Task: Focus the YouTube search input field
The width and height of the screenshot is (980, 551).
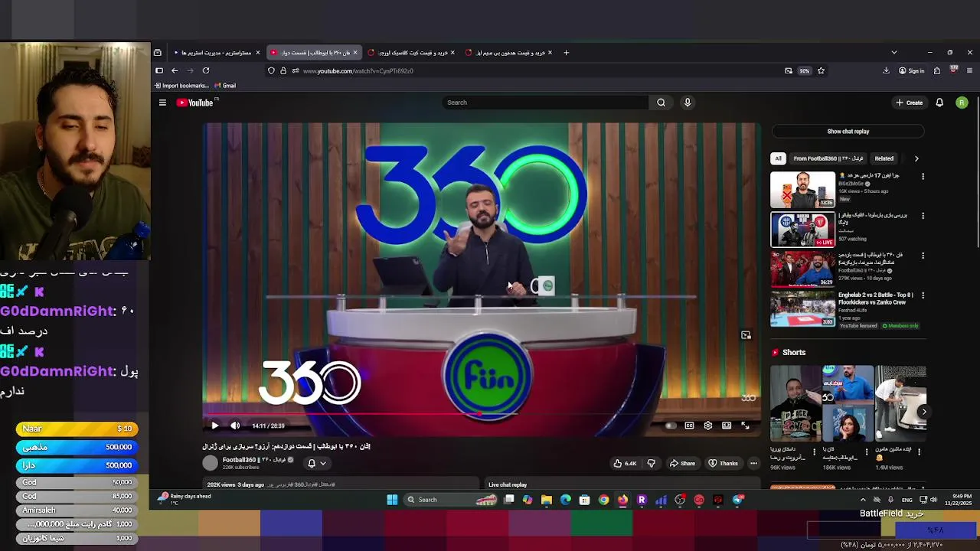Action: tap(545, 103)
